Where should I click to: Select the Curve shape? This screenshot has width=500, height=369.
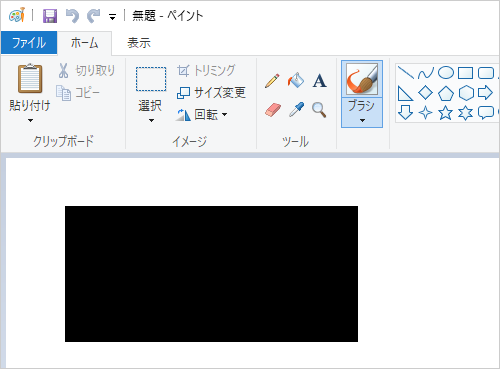(x=426, y=73)
